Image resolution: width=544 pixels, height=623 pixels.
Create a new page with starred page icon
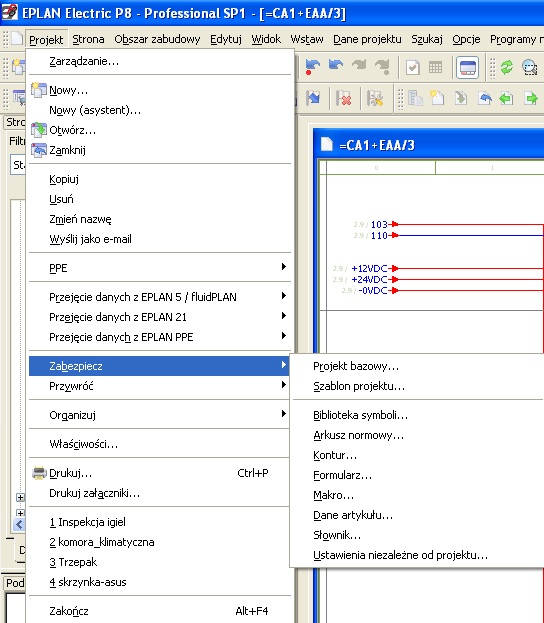pos(437,98)
